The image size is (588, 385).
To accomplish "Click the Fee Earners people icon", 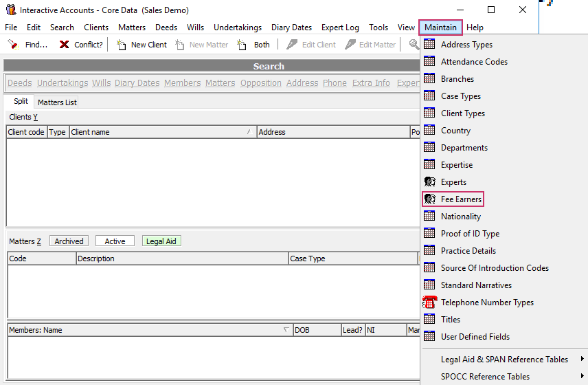I will coord(430,199).
